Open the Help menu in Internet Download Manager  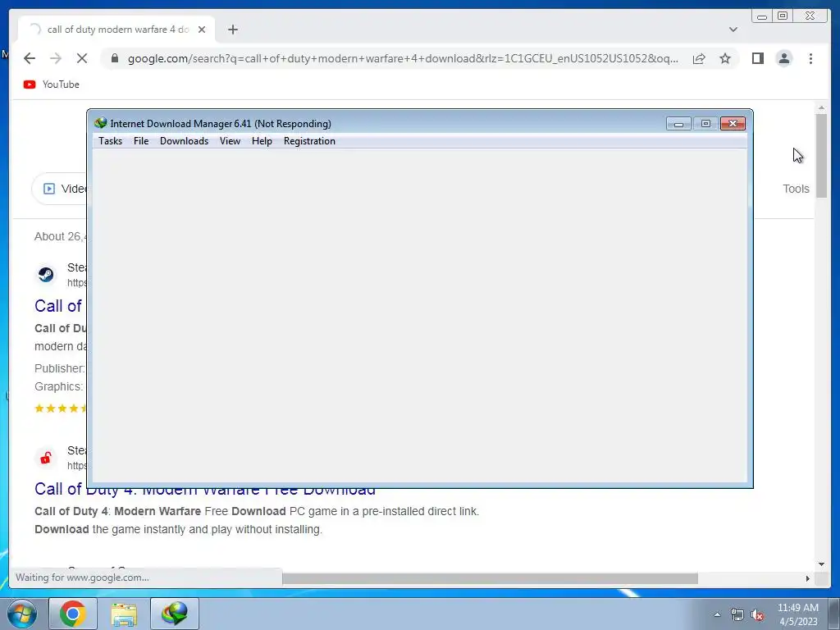coord(262,141)
